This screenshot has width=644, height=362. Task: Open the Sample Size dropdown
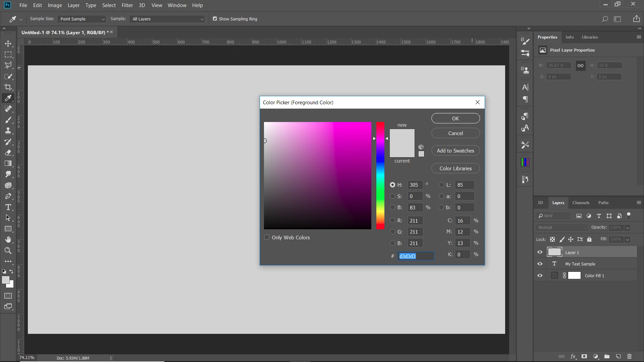82,19
